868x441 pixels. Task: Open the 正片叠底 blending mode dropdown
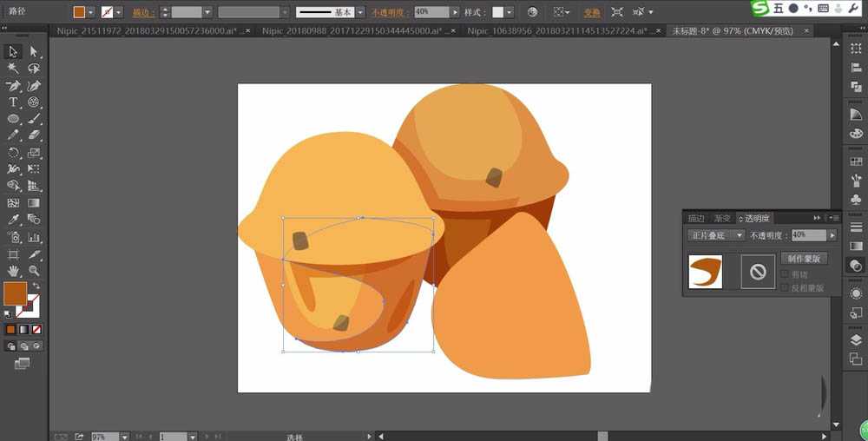click(716, 235)
